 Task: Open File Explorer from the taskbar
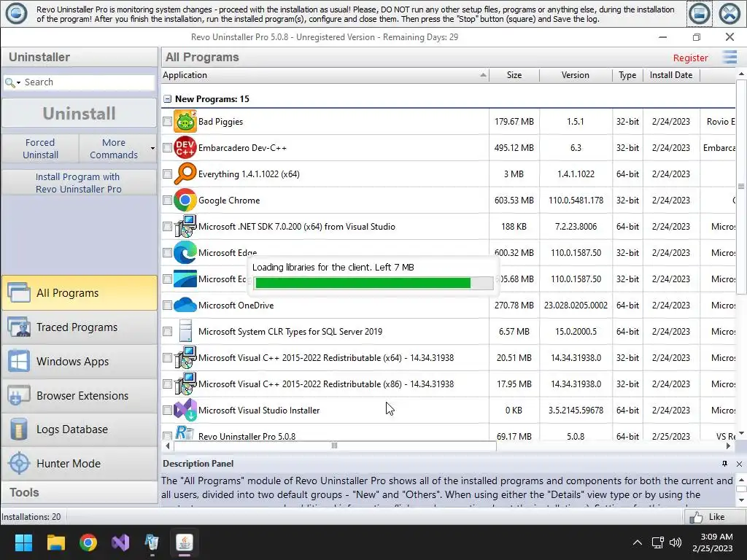tap(55, 542)
